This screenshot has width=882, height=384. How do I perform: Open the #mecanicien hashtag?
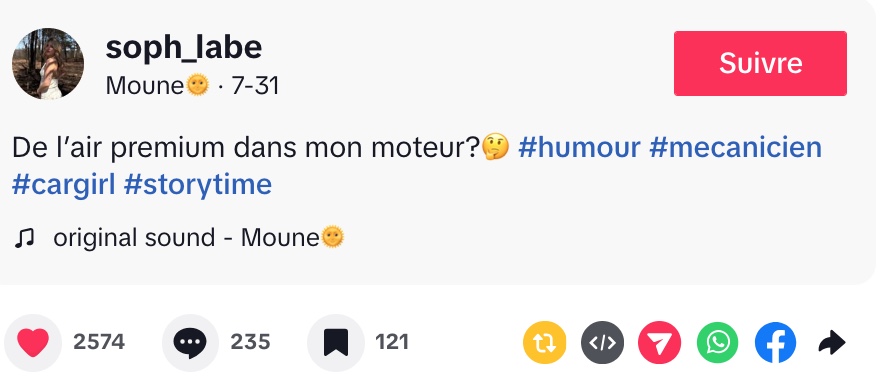[x=736, y=148]
